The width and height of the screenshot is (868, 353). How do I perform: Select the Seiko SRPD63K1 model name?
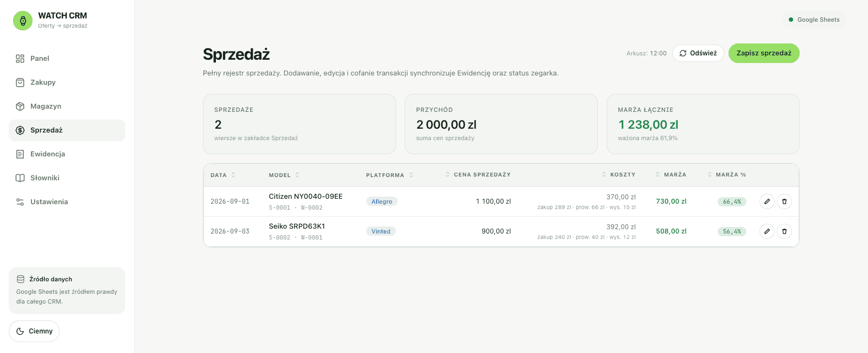297,226
